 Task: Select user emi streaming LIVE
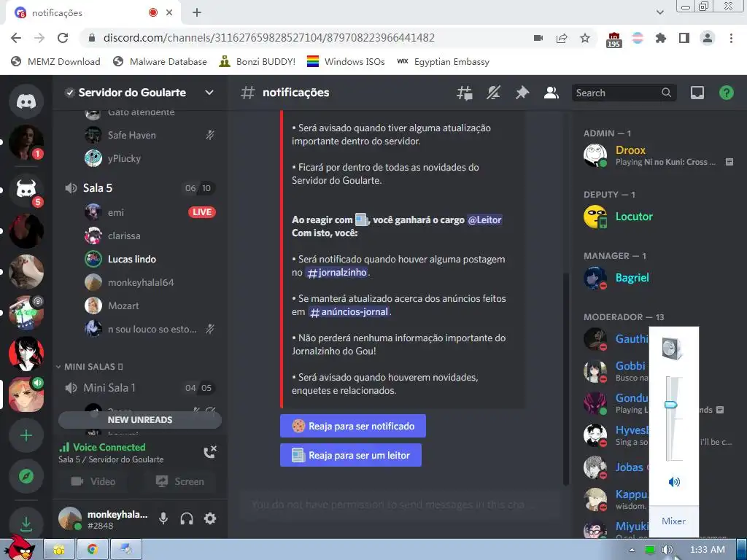pos(150,212)
